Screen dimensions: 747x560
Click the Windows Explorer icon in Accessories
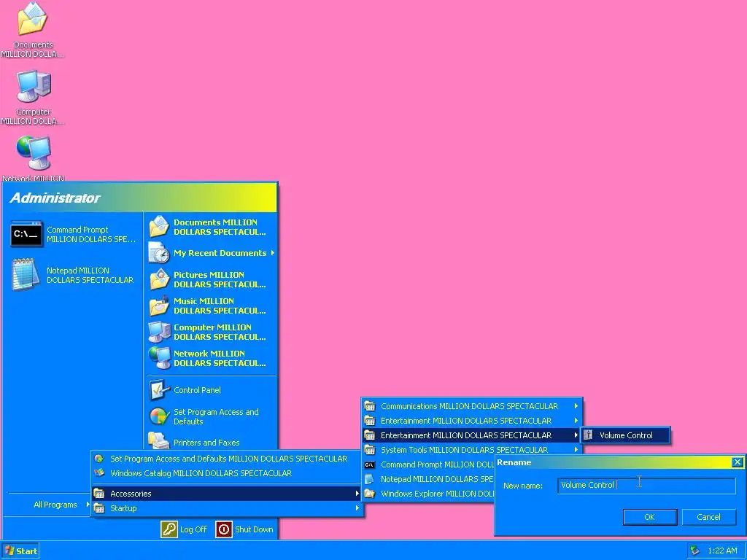pos(370,494)
